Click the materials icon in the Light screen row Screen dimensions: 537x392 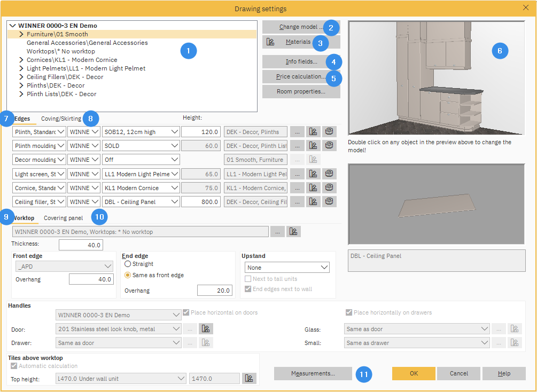[x=313, y=174]
